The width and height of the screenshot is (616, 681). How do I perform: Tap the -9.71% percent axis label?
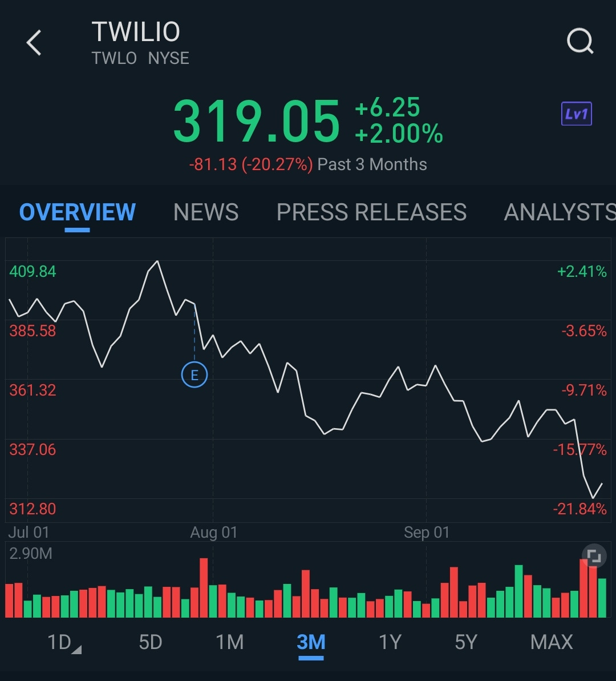pyautogui.click(x=584, y=390)
